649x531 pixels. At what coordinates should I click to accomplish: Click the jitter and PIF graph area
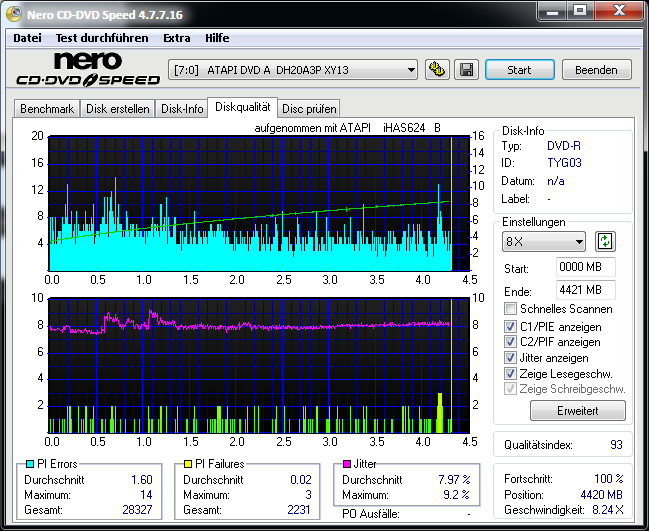point(259,365)
